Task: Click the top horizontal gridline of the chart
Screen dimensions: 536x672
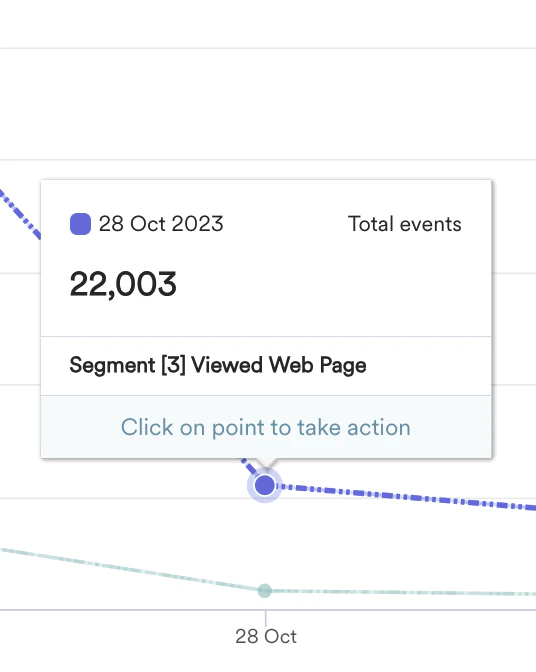Action: (x=268, y=48)
